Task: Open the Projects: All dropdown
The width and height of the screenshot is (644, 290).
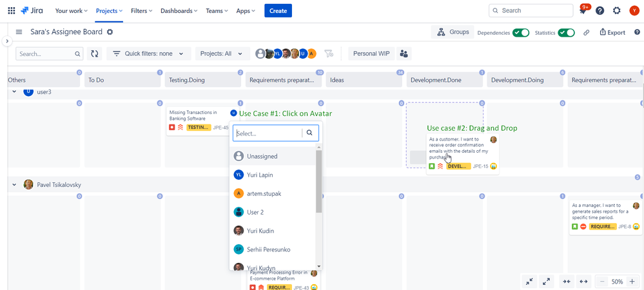Action: pos(222,53)
